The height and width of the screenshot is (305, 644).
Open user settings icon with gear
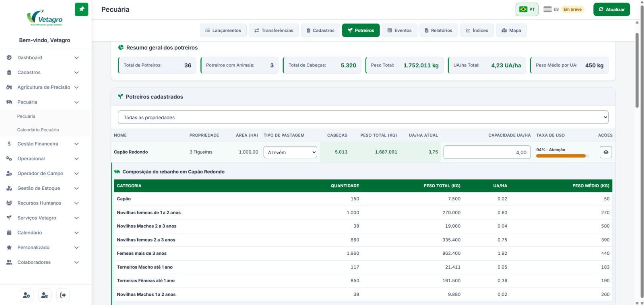27,295
